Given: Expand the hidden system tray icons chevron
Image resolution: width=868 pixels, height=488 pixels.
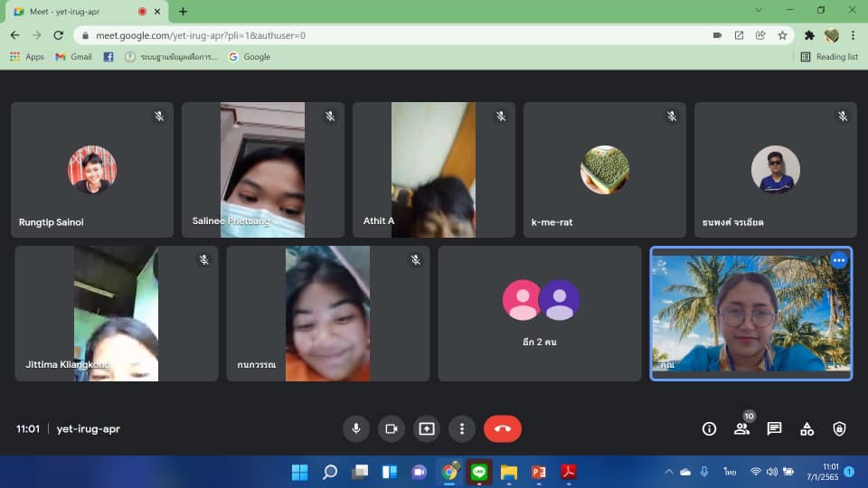Looking at the screenshot, I should (669, 472).
